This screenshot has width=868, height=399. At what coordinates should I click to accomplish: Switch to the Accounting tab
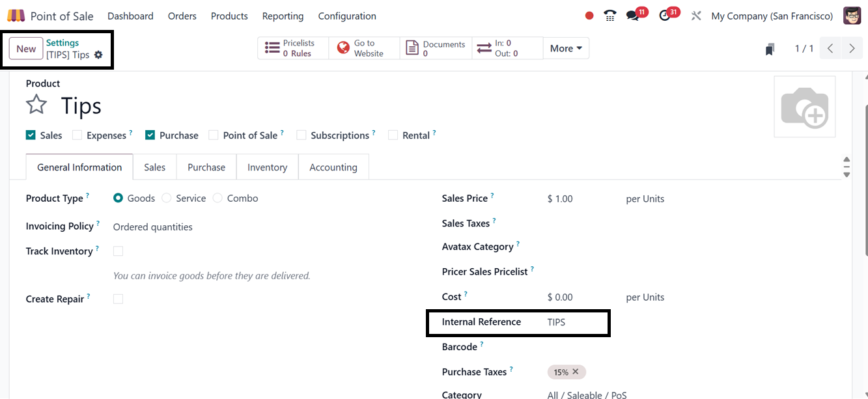[333, 167]
